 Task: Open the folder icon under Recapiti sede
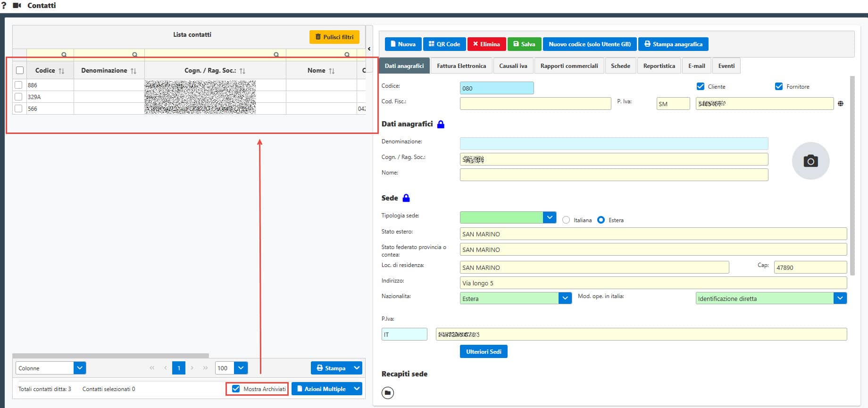387,392
